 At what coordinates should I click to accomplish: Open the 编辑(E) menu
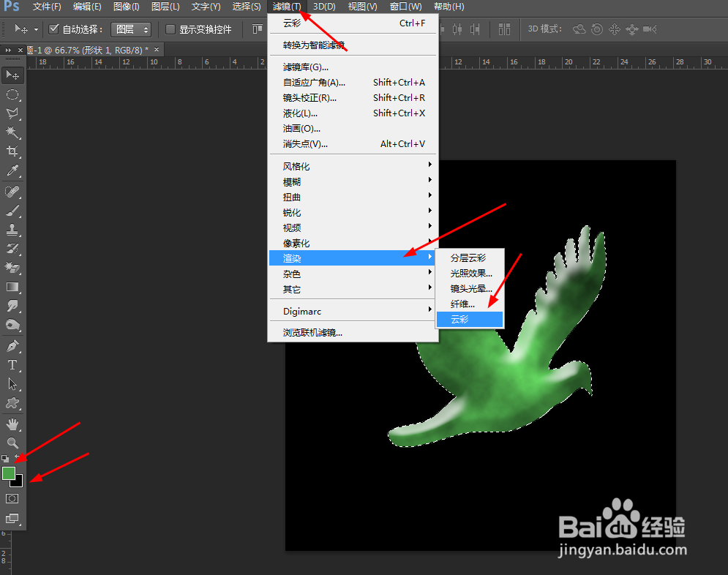coord(87,7)
